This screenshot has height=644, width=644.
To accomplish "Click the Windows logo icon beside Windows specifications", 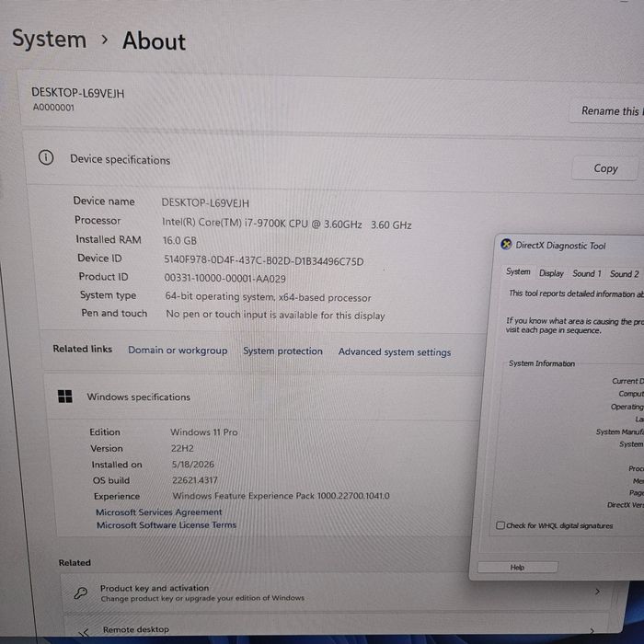I will click(65, 397).
